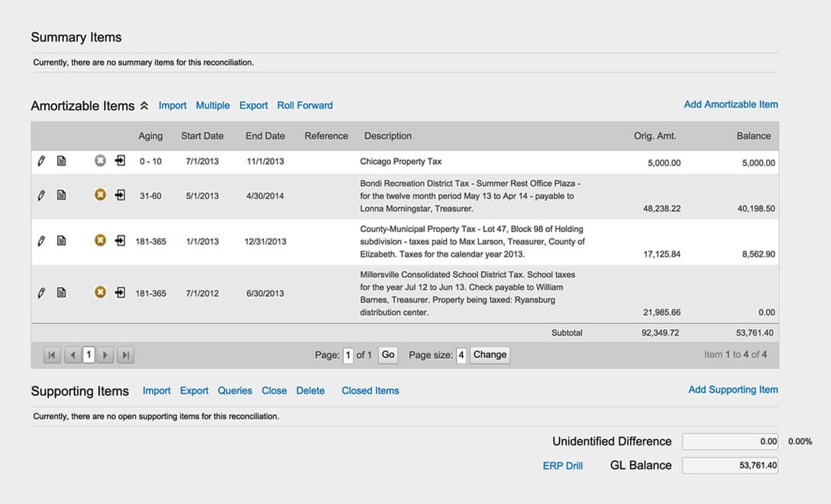Click the Add Amortizable Item link
Screen dimensions: 831x504
[x=730, y=105]
